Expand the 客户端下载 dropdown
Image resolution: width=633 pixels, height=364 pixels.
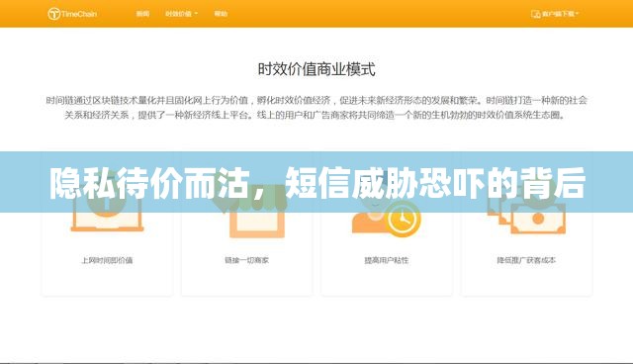pos(555,14)
